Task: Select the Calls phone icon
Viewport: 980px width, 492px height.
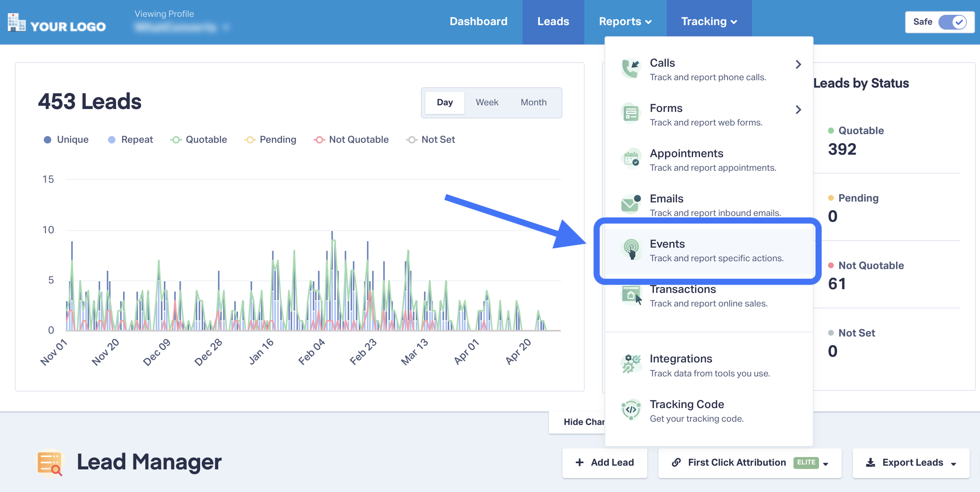Action: point(630,68)
